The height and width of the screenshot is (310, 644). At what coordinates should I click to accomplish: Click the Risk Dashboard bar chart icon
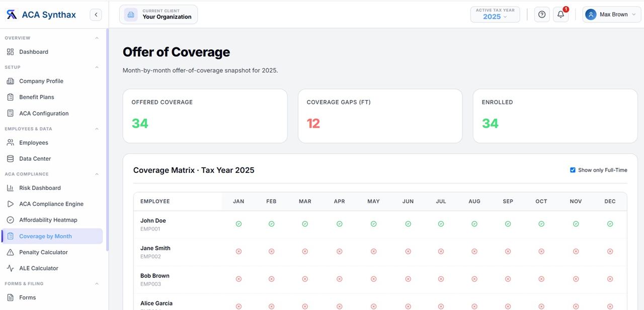[10, 188]
